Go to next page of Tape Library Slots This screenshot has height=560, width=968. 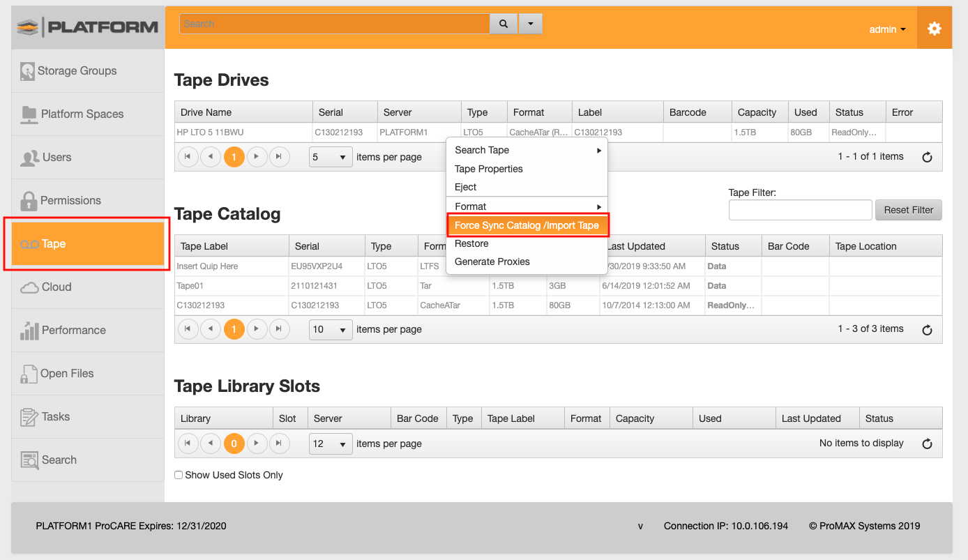[x=257, y=443]
